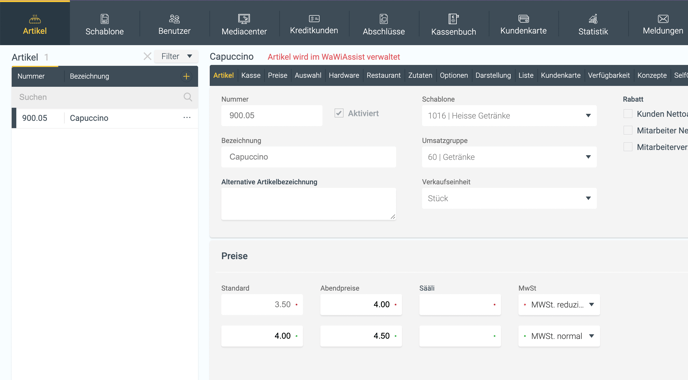Open the Mediacenter
The height and width of the screenshot is (380, 688).
click(x=244, y=25)
